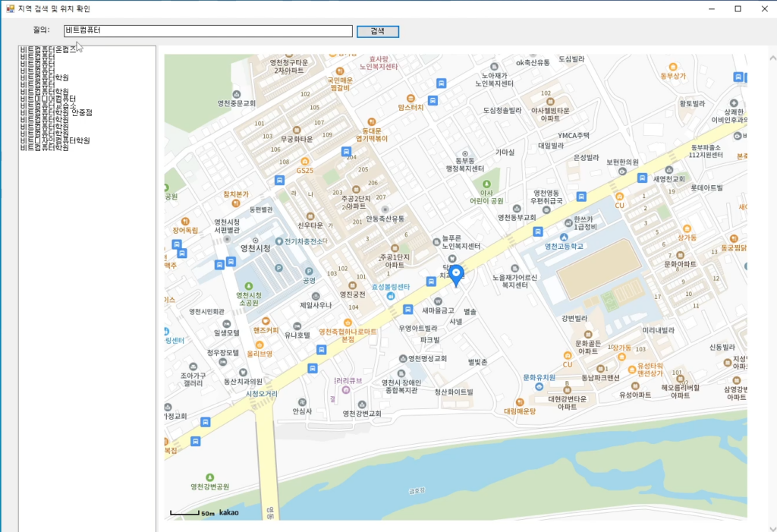This screenshot has width=777, height=532.
Task: Click the 일생모텔 lodging icon
Action: [x=226, y=324]
